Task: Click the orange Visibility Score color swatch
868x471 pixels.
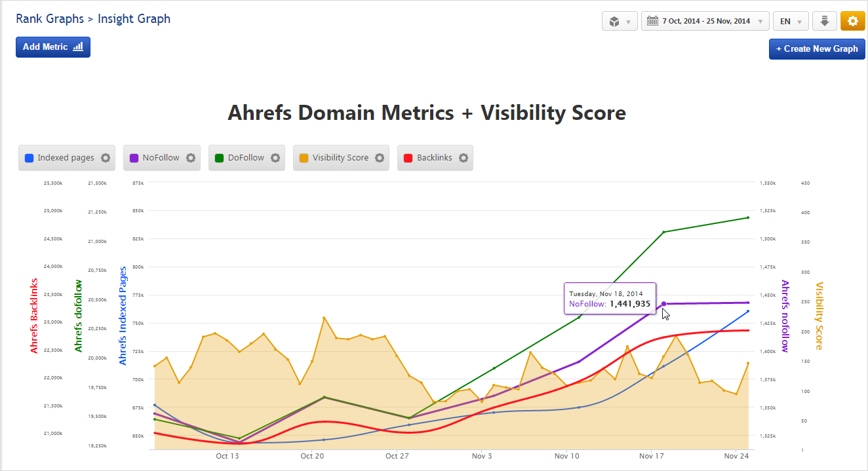Action: (x=304, y=158)
